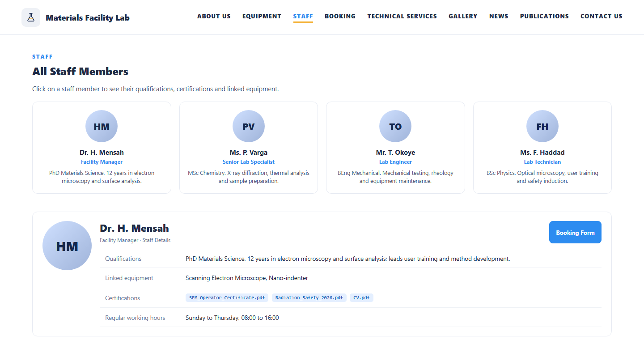This screenshot has width=644, height=340.
Task: View the News page
Action: point(499,16)
